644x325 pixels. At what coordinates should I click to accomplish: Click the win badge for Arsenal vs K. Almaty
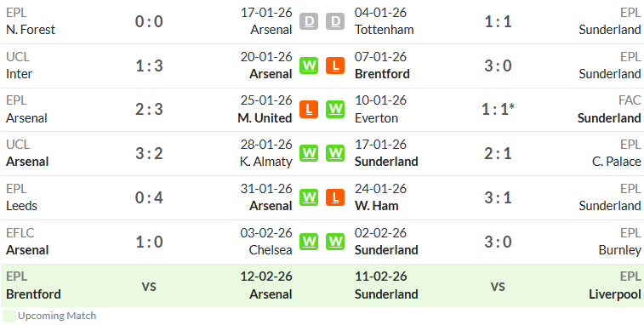[309, 153]
